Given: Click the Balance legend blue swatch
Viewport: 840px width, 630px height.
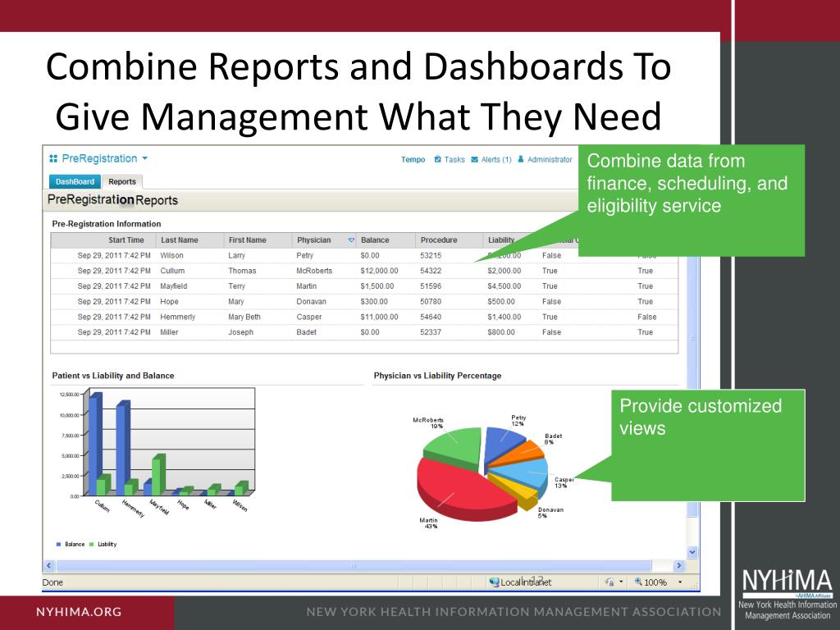Looking at the screenshot, I should point(58,545).
